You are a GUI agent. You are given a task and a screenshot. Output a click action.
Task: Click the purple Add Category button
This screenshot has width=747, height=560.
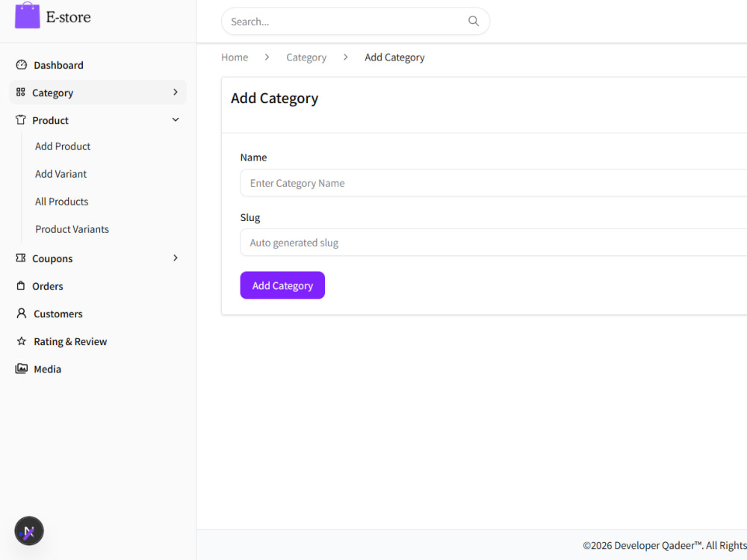[282, 285]
